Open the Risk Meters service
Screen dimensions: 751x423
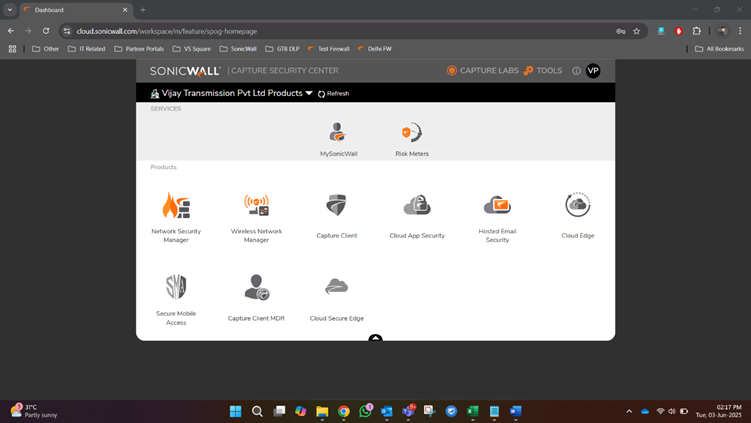point(412,138)
